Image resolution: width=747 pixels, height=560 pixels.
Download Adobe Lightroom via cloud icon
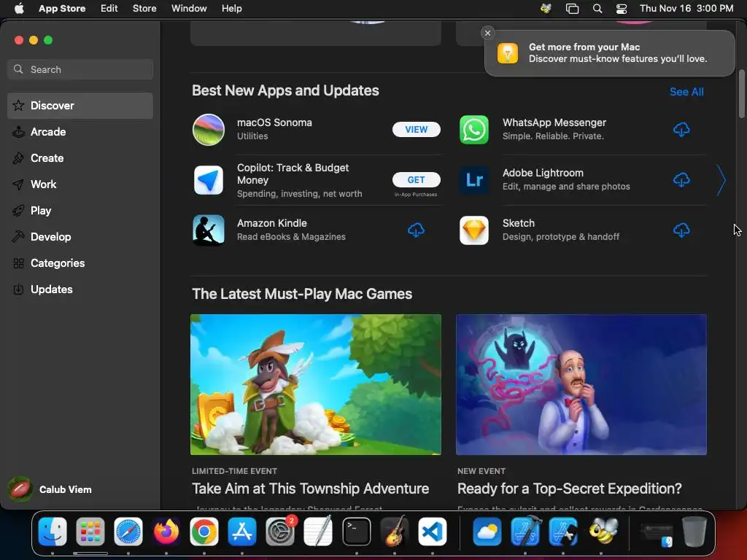(681, 180)
